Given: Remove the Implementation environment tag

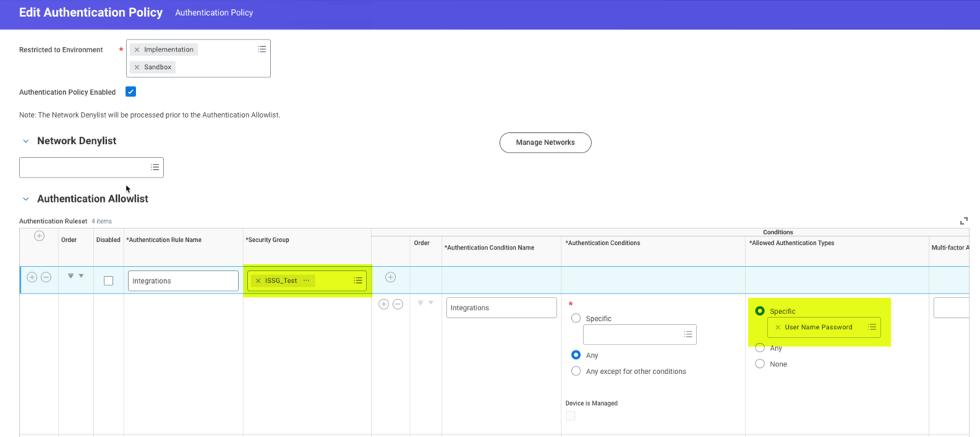Looking at the screenshot, I should (137, 49).
